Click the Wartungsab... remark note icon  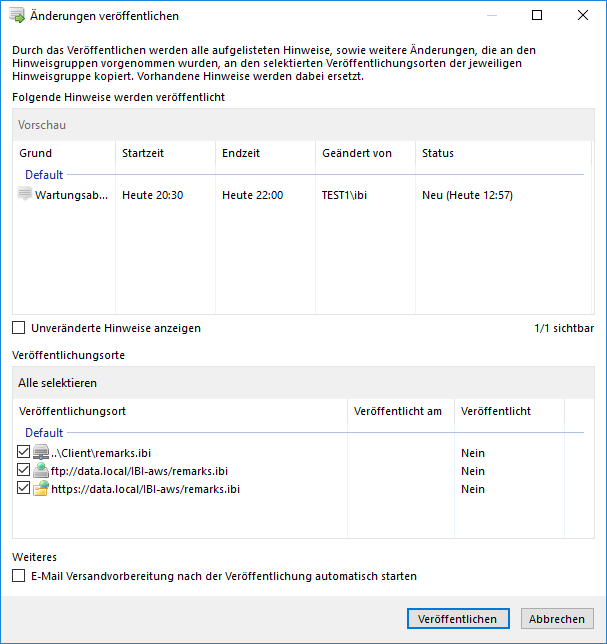26,195
